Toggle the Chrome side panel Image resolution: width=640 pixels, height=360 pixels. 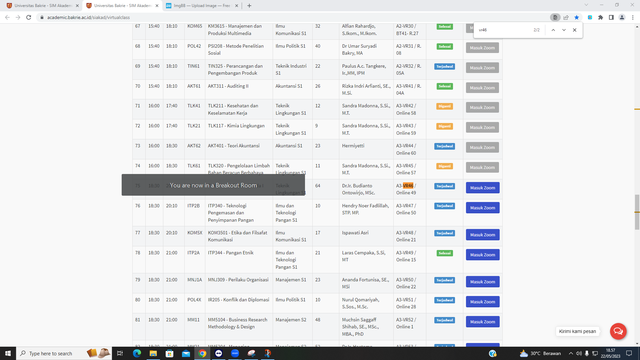(x=611, y=18)
